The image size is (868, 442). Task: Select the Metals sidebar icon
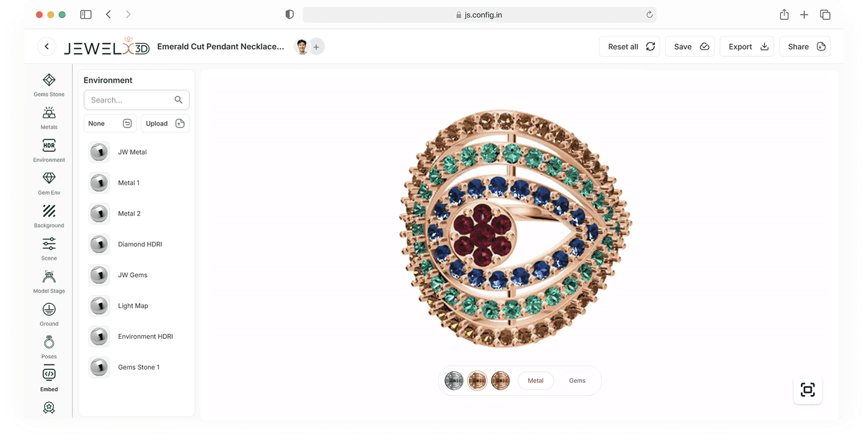tap(49, 118)
